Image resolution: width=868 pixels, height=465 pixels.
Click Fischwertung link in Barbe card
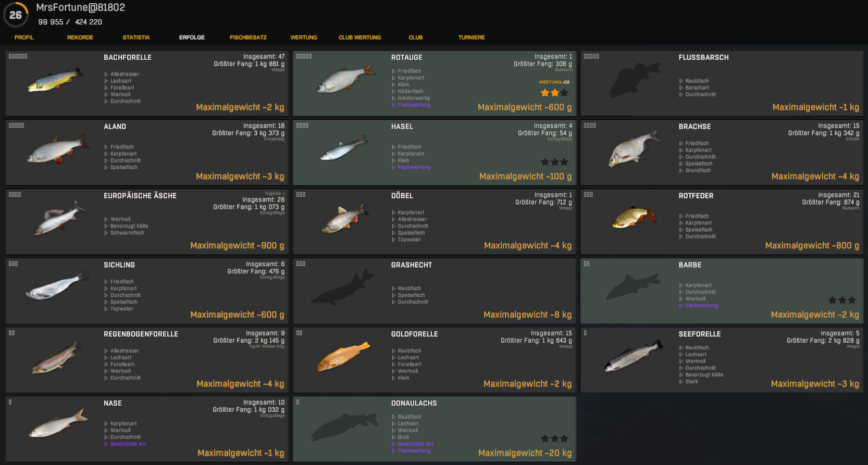(701, 306)
